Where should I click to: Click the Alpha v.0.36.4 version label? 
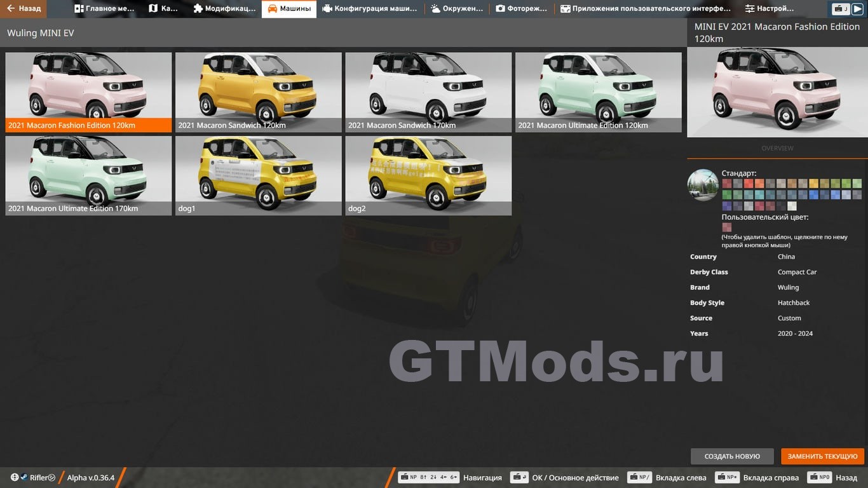[x=91, y=478]
